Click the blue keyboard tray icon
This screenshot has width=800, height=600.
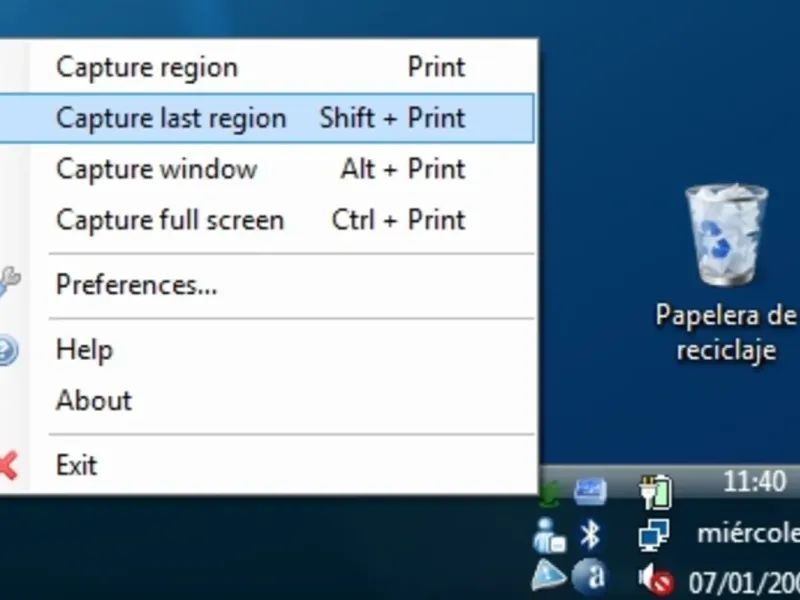point(590,490)
